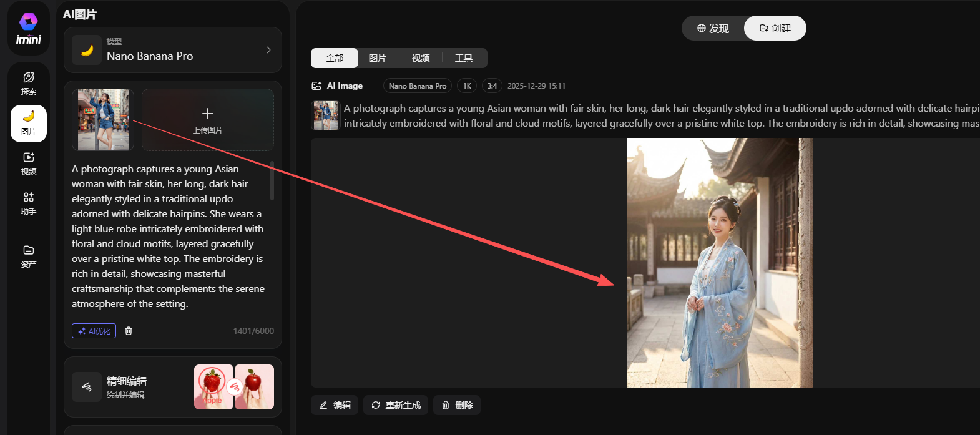Click the prompt text scrollbar
980x435 pixels.
[272, 181]
